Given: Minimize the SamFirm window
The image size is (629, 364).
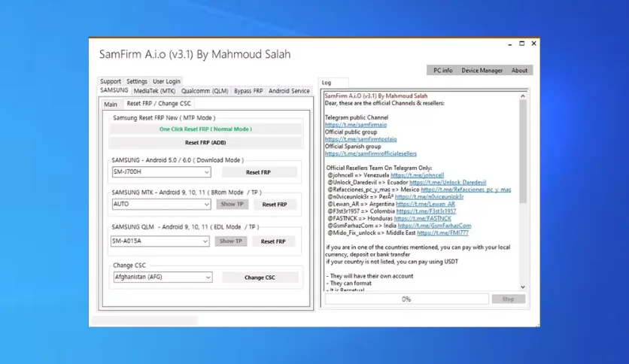Looking at the screenshot, I should tap(510, 44).
